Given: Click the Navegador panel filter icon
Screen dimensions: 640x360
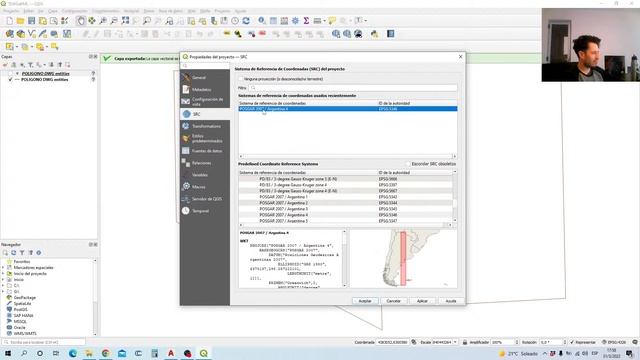Looking at the screenshot, I should 22,253.
